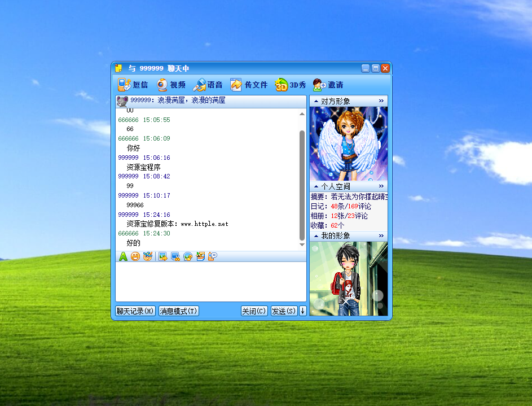
Task: Click the gift package icon in input toolbar
Action: tap(201, 256)
